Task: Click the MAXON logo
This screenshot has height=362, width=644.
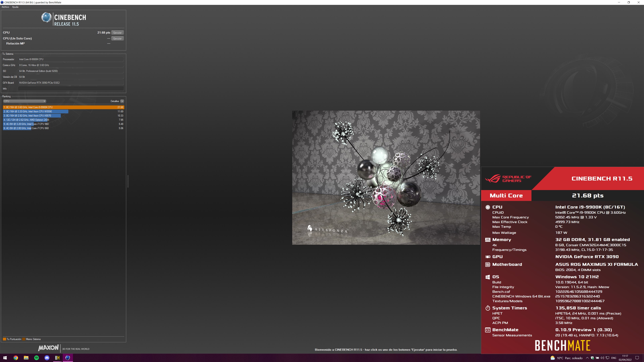Action: coord(48,348)
